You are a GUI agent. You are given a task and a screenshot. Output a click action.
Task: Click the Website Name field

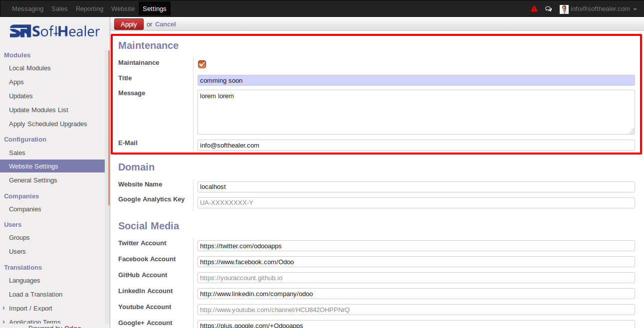coord(416,186)
